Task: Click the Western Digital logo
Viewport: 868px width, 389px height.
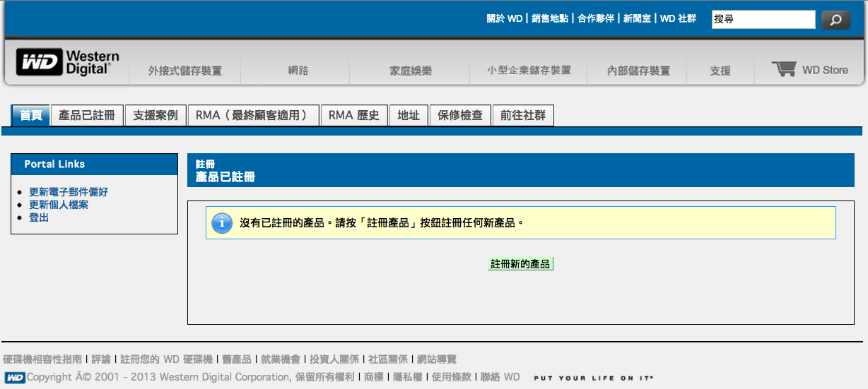Action: [x=68, y=63]
